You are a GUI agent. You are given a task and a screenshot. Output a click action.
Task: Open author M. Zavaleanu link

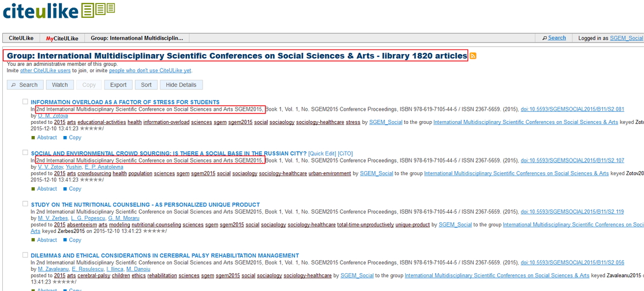click(x=54, y=270)
